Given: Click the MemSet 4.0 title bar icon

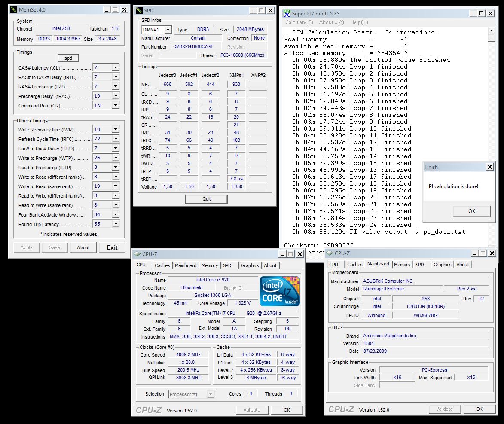Looking at the screenshot, I should click(x=13, y=9).
